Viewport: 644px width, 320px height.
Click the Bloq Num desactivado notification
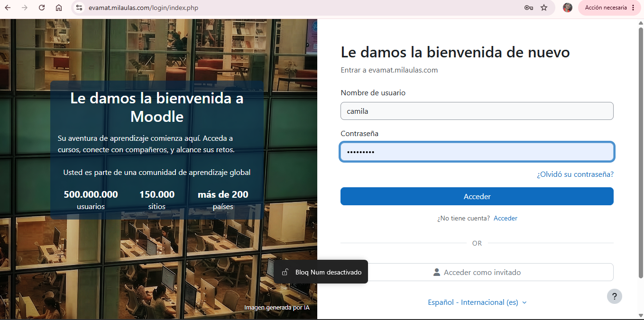click(x=321, y=272)
